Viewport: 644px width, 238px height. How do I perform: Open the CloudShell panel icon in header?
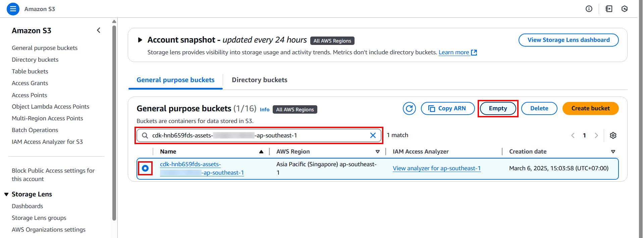click(x=609, y=9)
